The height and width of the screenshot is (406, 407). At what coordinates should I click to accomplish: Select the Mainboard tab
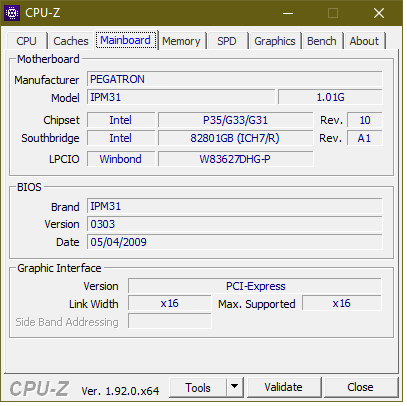tap(126, 40)
